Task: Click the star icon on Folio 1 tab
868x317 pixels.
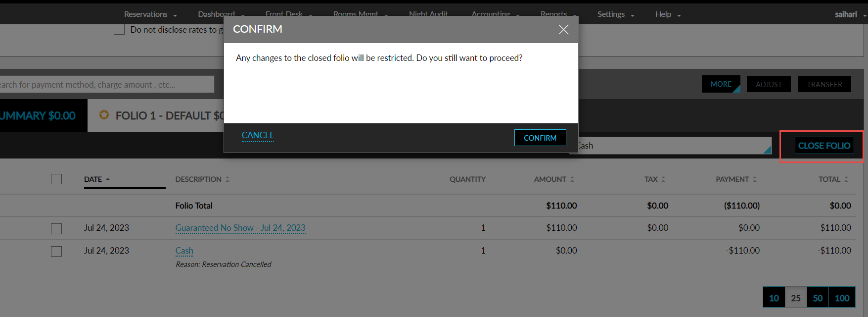Action: [104, 115]
